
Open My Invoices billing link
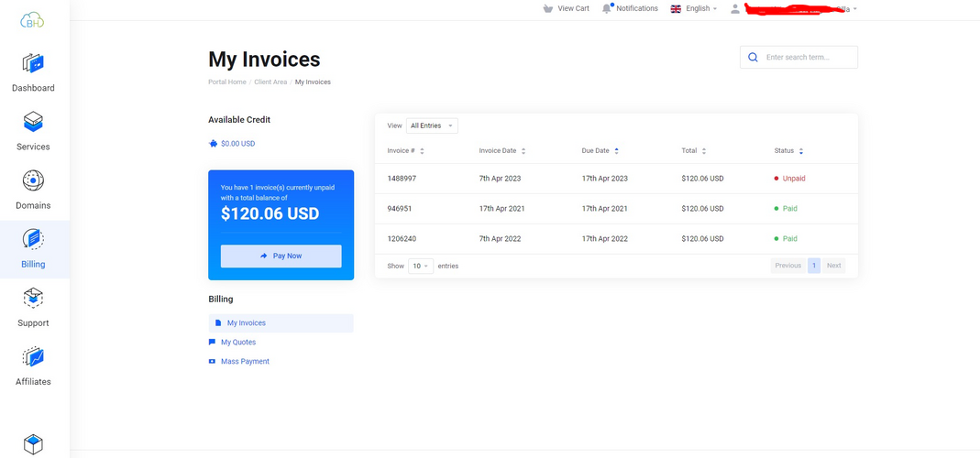(x=247, y=323)
